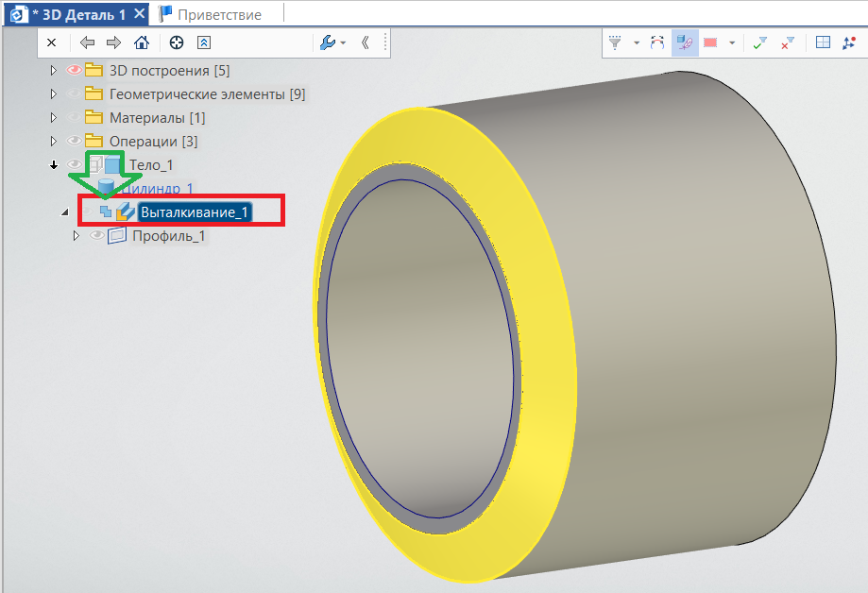Select the Операции [3] label
Image resolution: width=868 pixels, height=593 pixels.
153,142
